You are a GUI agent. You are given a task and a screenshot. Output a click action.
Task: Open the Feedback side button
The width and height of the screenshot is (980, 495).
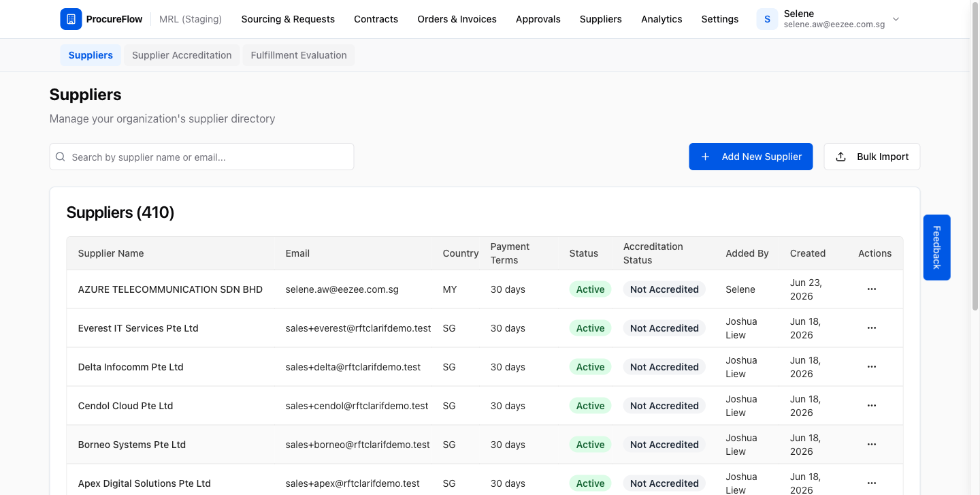click(936, 247)
